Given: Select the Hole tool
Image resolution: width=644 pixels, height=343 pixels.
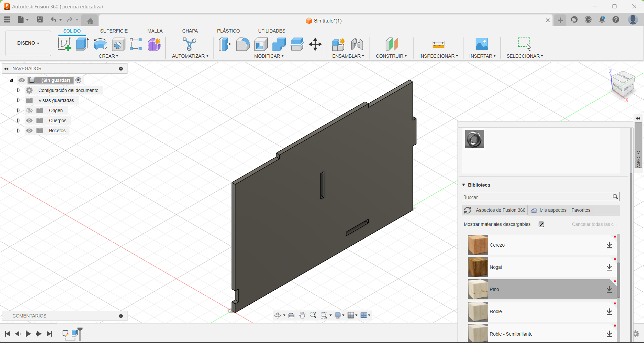Looking at the screenshot, I should click(118, 44).
